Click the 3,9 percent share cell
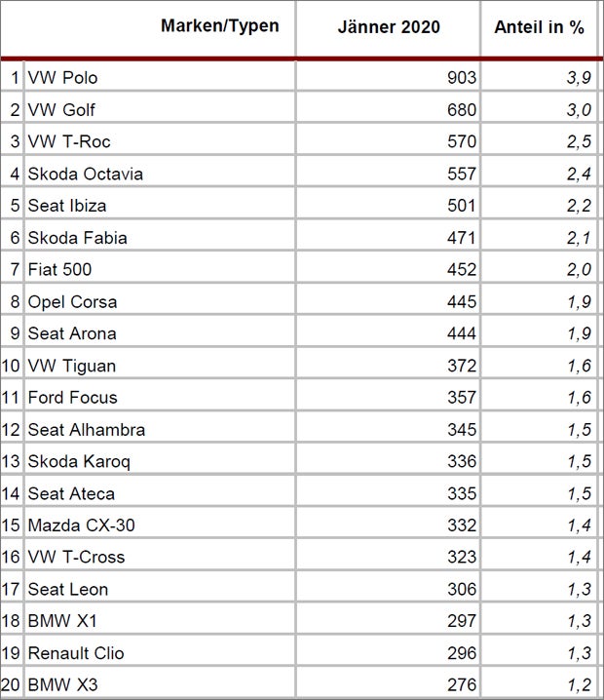The width and height of the screenshot is (604, 700). pos(579,78)
